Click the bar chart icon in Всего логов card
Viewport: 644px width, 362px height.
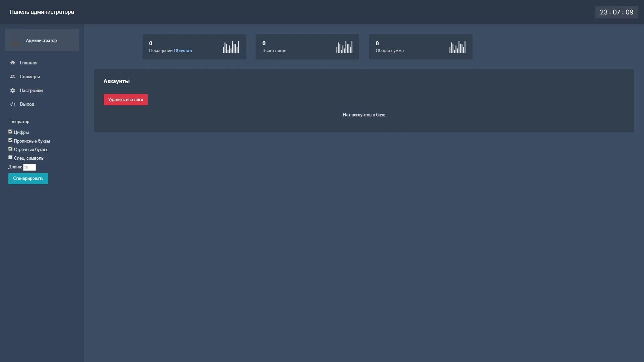[344, 47]
